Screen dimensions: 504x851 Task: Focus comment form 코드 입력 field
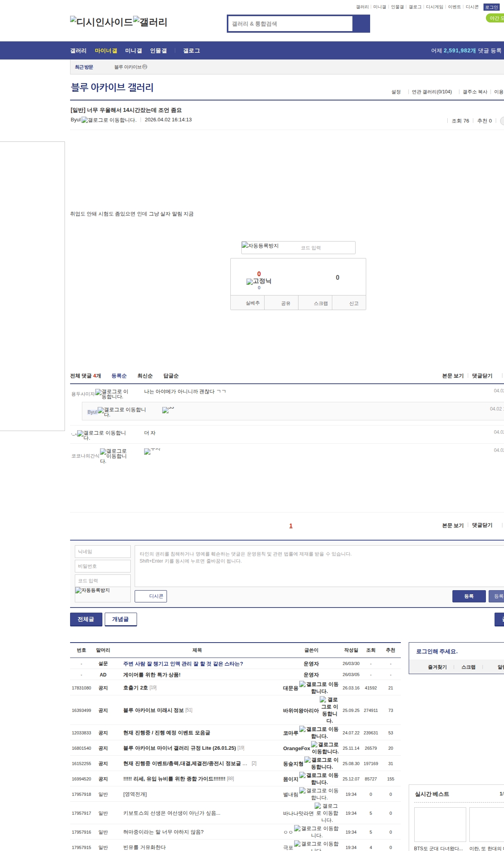(103, 581)
